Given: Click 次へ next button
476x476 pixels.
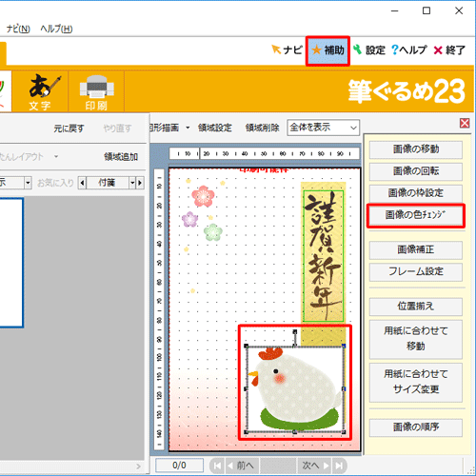Looking at the screenshot, I should pyautogui.click(x=314, y=466).
